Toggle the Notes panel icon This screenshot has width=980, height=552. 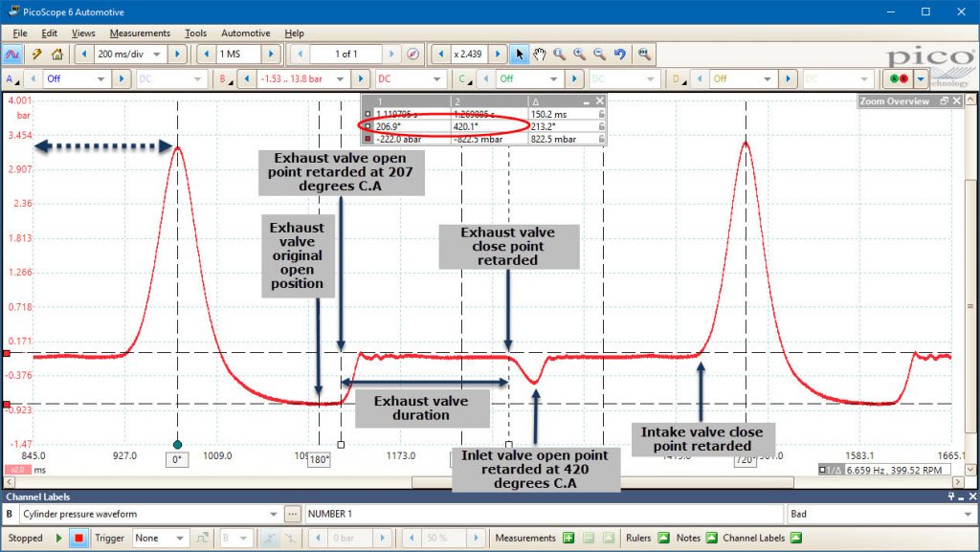[711, 538]
